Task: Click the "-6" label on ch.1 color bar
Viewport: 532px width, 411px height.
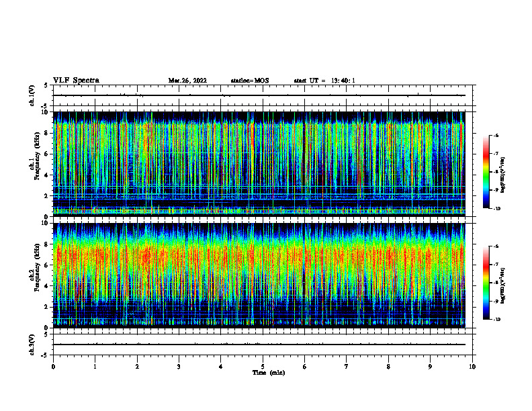Action: (496, 135)
